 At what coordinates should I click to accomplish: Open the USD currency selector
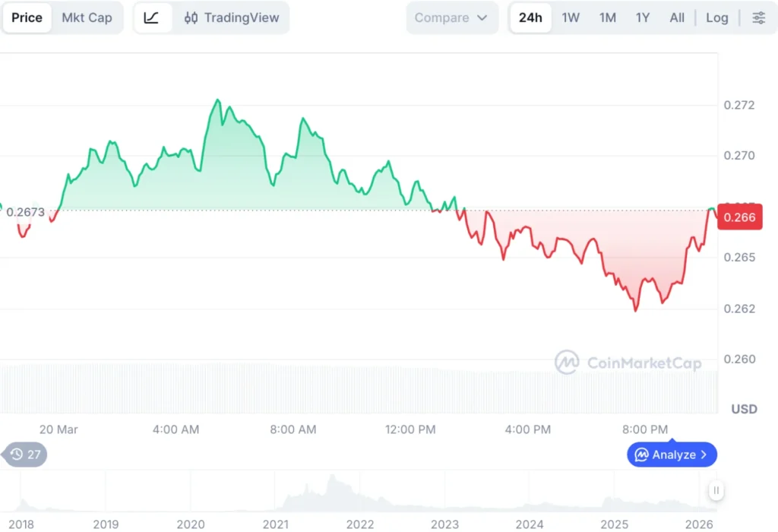(x=743, y=409)
